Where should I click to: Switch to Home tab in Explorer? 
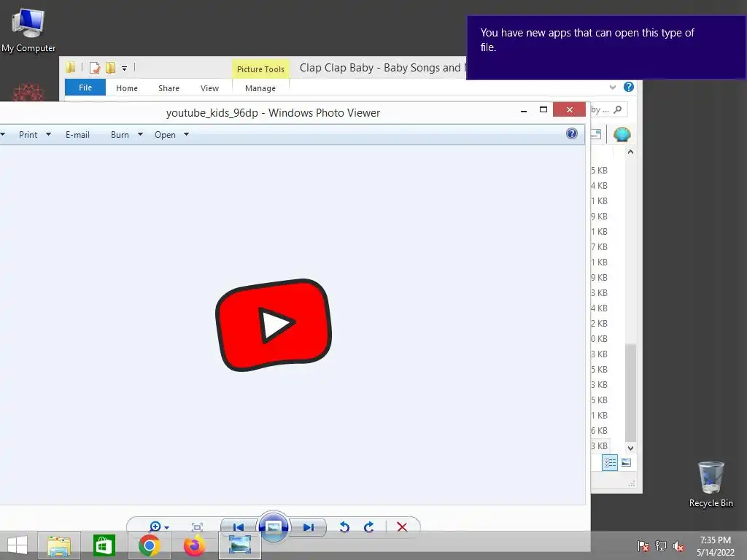tap(127, 88)
